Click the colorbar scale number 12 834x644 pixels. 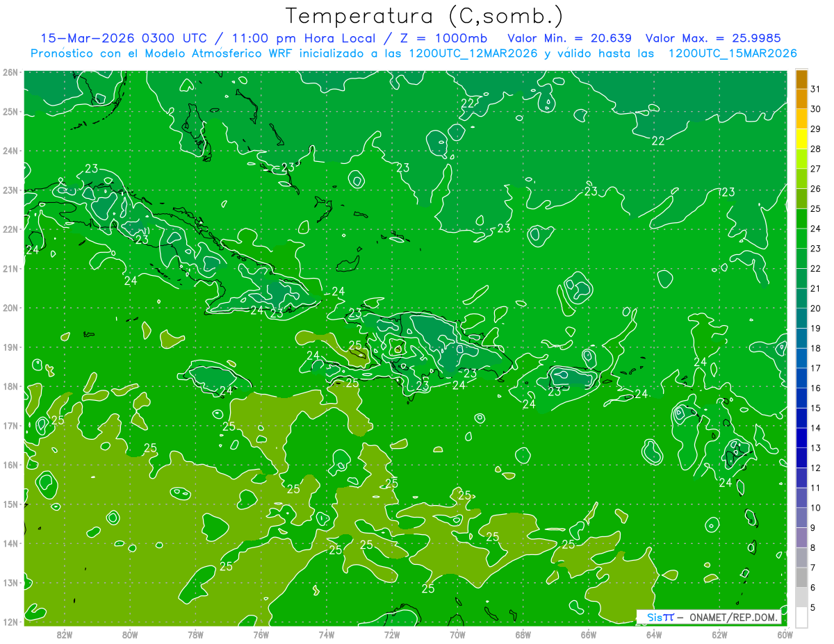[815, 468]
